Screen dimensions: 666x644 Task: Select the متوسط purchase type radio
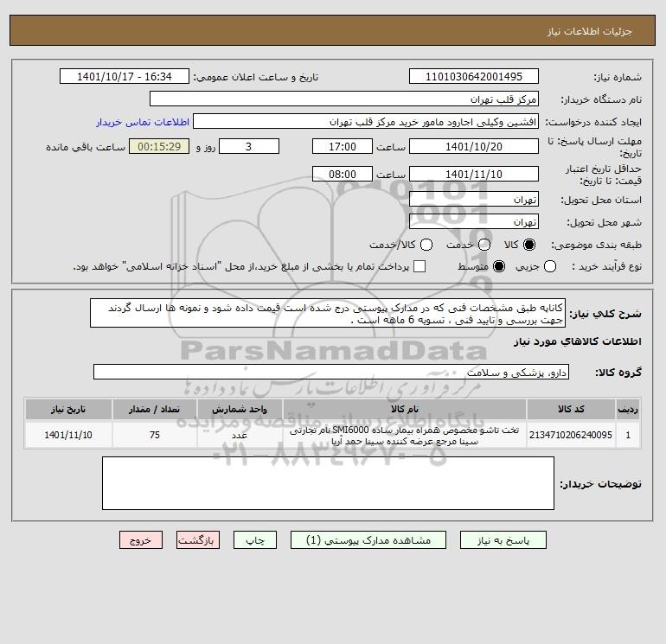coord(499,266)
